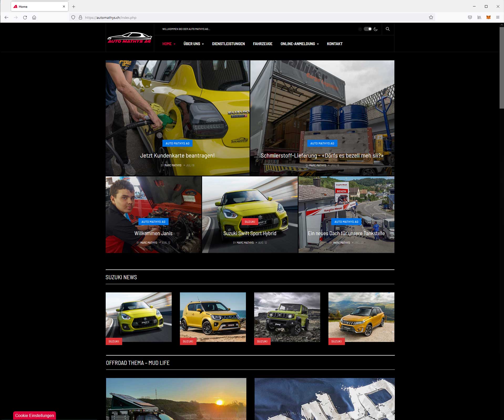Click the tracking protection shield icon
The image size is (504, 420).
point(73,18)
